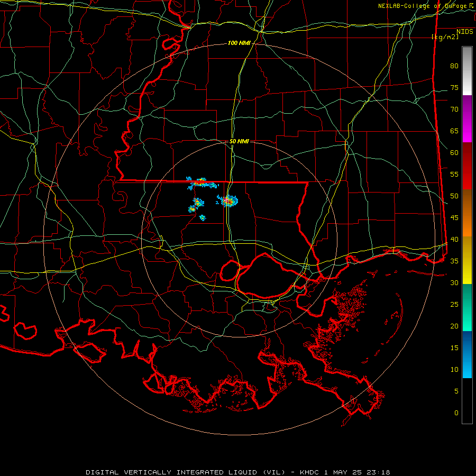The height and width of the screenshot is (476, 476).
Task: Click the brown segment of the color bar
Action: 467,202
